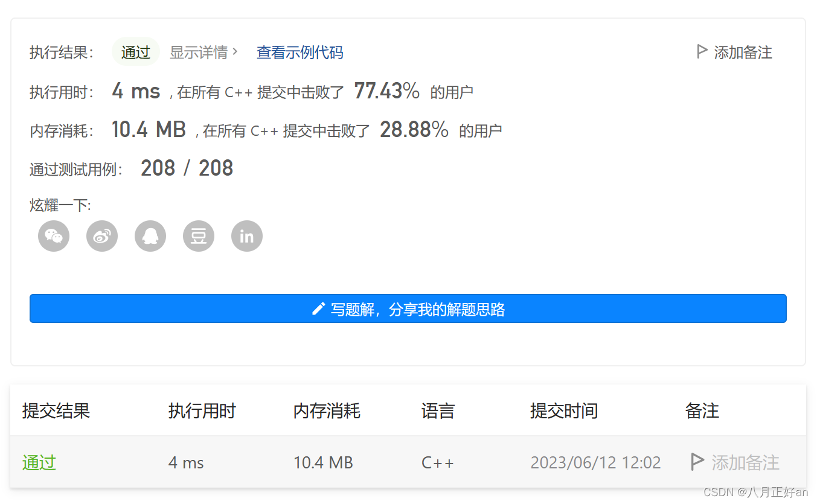Click the flag icon in the submission row
The height and width of the screenshot is (504, 817).
[x=697, y=462]
